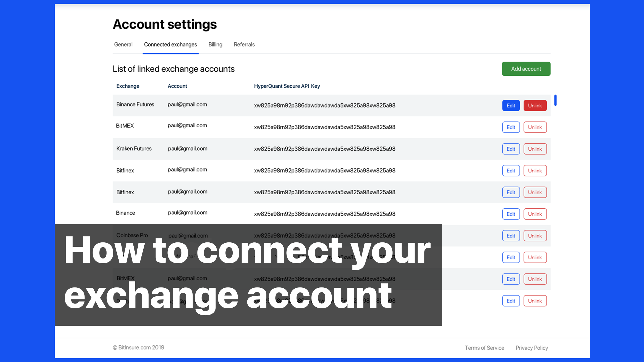Edit the Binance account row
This screenshot has height=362, width=644.
click(x=511, y=214)
